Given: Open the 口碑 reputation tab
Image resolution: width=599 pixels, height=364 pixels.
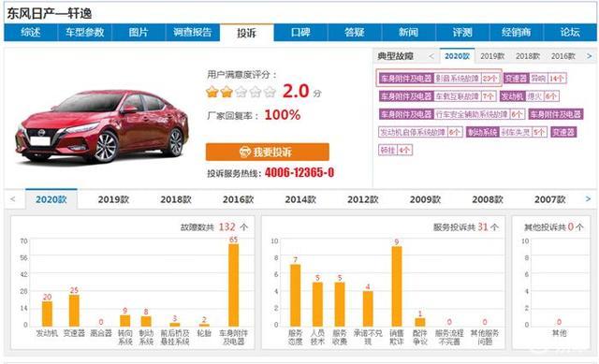Looking at the screenshot, I should coord(300,33).
